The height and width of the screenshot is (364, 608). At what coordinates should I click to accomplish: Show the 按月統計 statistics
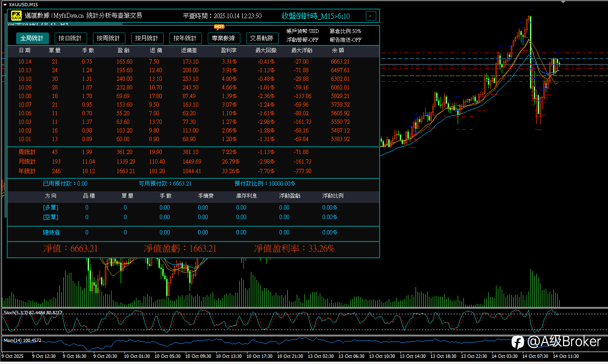pos(147,38)
